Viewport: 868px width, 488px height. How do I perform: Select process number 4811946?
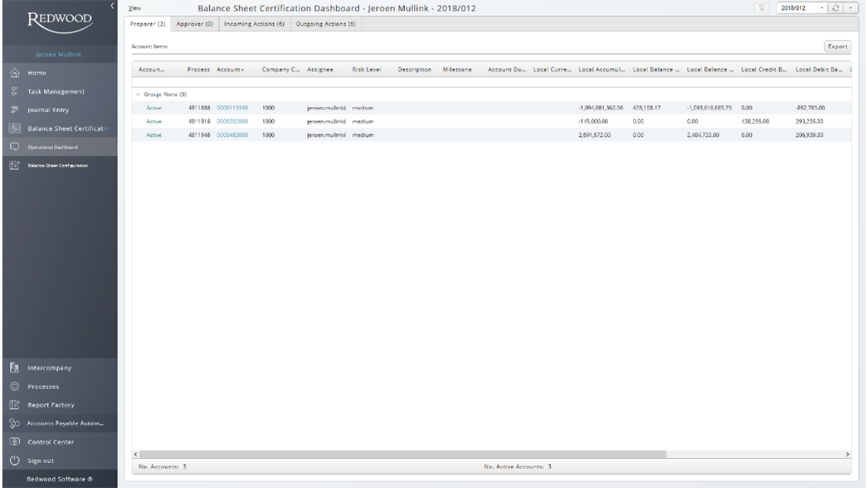click(199, 135)
